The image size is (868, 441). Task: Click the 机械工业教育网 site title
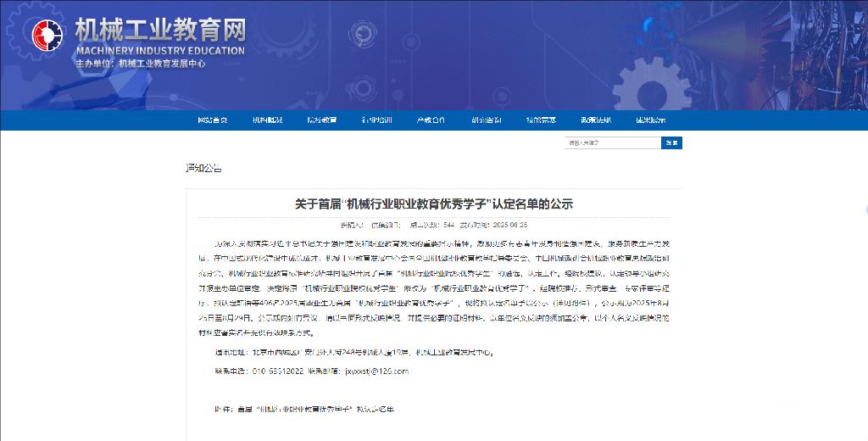click(x=160, y=30)
